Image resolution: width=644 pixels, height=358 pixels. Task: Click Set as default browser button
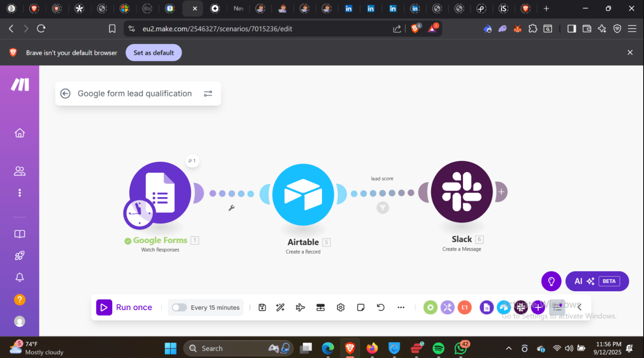tap(154, 53)
